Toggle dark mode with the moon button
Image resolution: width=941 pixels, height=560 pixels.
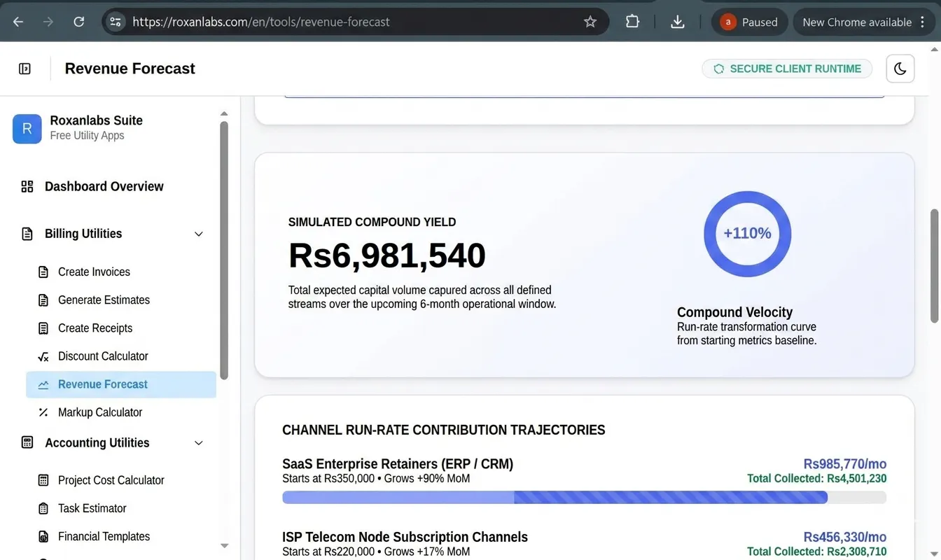[900, 69]
